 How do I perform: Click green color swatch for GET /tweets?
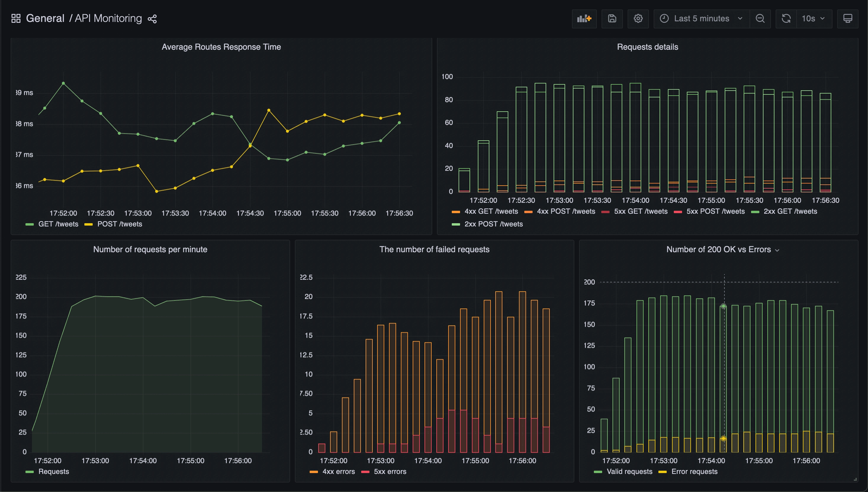(x=30, y=224)
